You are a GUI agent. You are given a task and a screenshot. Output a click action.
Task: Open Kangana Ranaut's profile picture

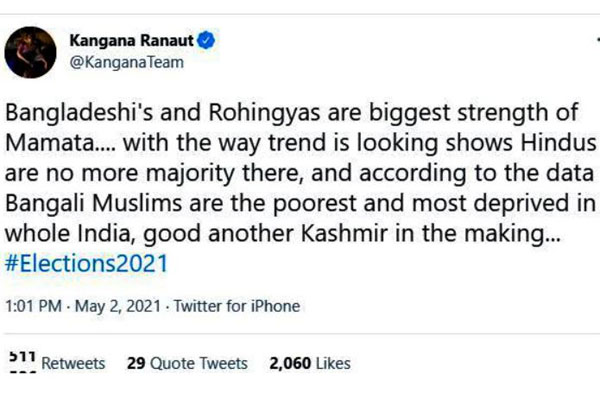point(30,52)
